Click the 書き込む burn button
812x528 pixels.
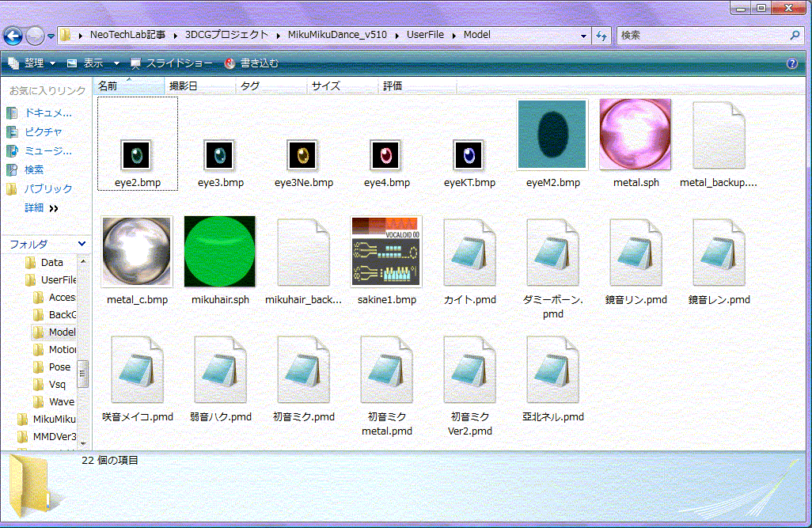252,63
